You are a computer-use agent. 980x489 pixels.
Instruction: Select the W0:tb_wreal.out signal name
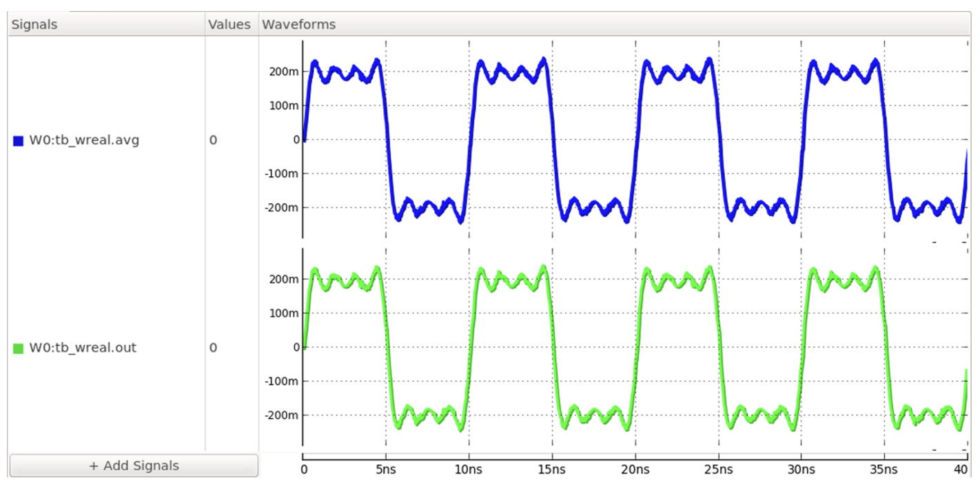pyautogui.click(x=83, y=348)
